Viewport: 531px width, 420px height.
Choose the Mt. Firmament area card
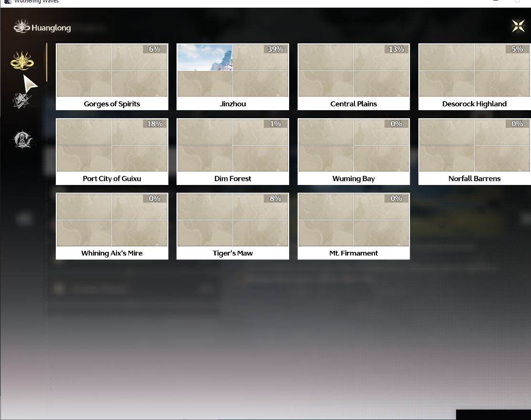pyautogui.click(x=354, y=226)
